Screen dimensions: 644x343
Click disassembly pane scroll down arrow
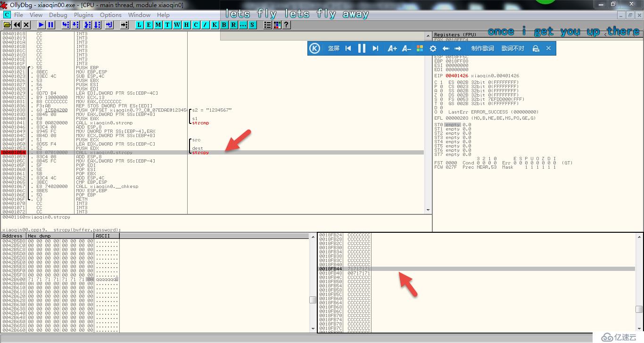(428, 210)
